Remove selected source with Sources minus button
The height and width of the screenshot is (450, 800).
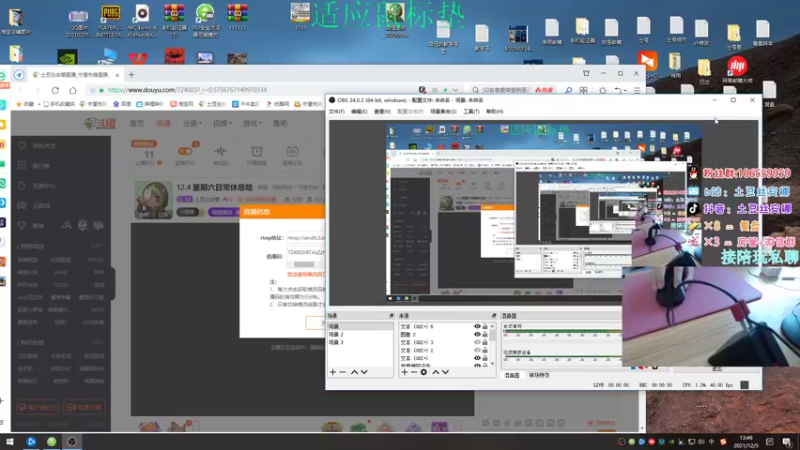(414, 372)
